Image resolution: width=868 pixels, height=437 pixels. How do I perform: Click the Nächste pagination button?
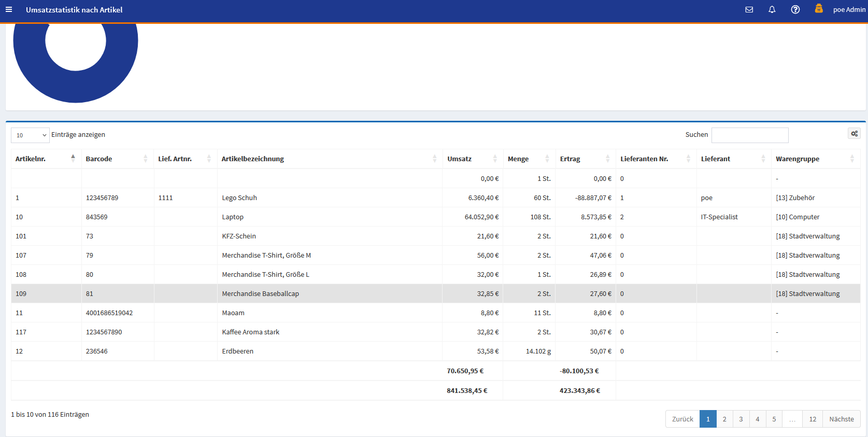point(841,419)
